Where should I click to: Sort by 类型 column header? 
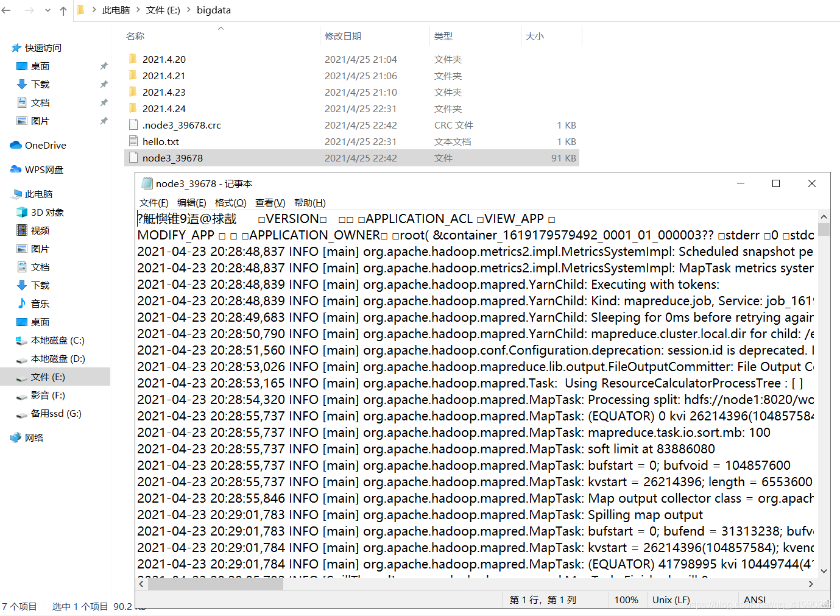click(443, 36)
